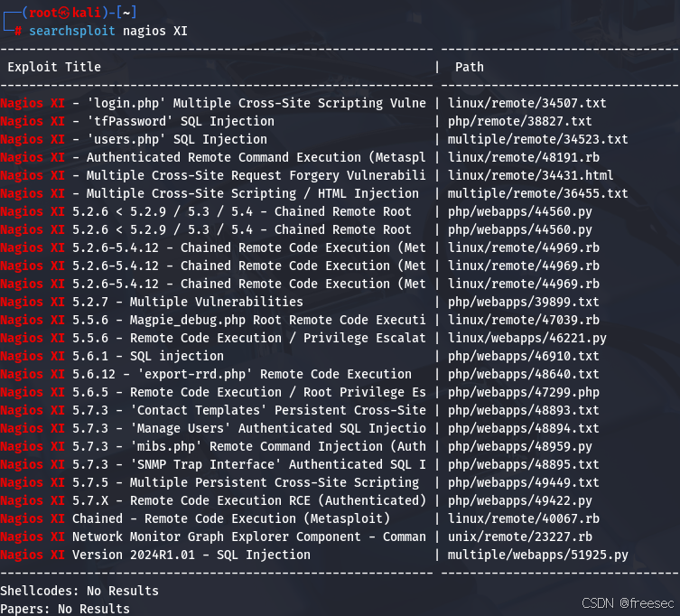680x616 pixels.
Task: Select the 'Papers: No Results' line
Action: [65, 609]
